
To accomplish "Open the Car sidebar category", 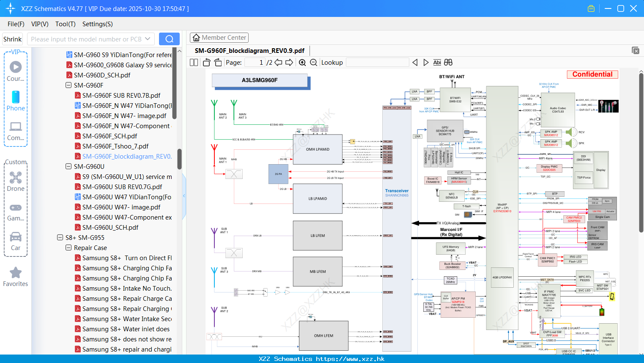I will pyautogui.click(x=16, y=241).
